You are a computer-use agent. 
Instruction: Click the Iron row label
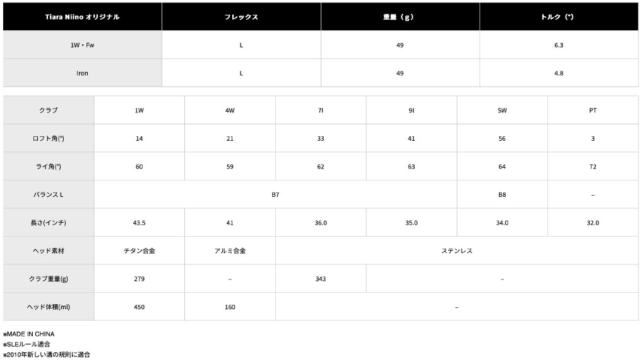82,73
